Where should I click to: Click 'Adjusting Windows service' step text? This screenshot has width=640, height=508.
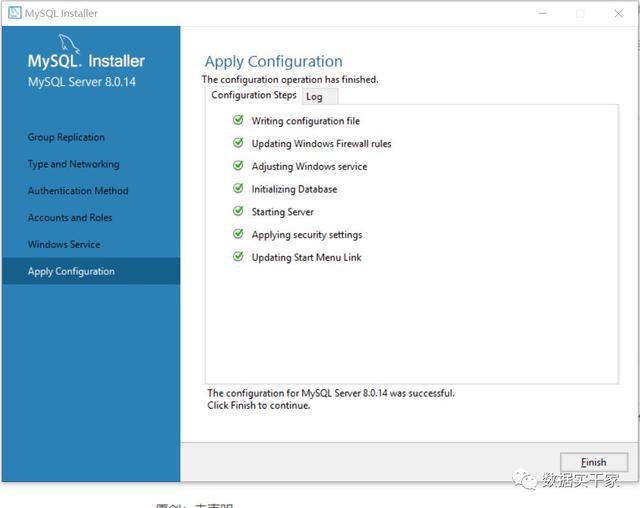click(x=309, y=166)
